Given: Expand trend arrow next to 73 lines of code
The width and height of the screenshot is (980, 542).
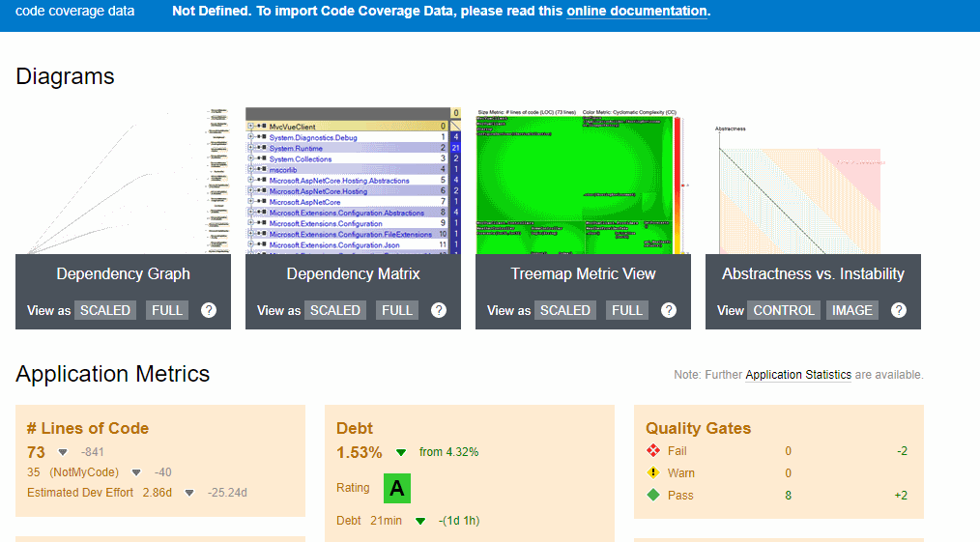Looking at the screenshot, I should pos(63,452).
